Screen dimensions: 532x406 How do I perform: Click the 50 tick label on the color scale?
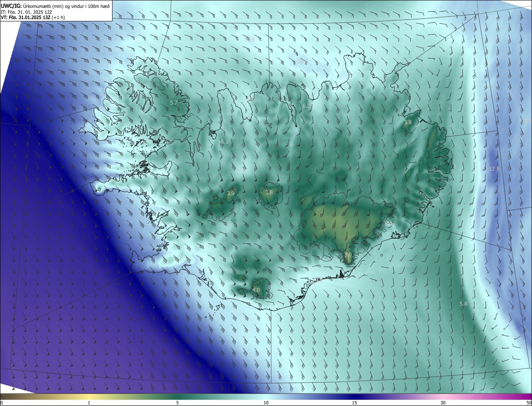(529, 403)
